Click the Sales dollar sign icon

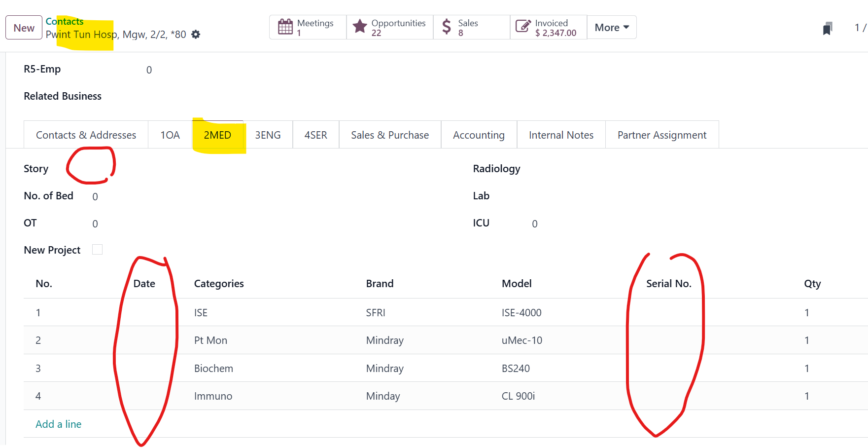[447, 27]
